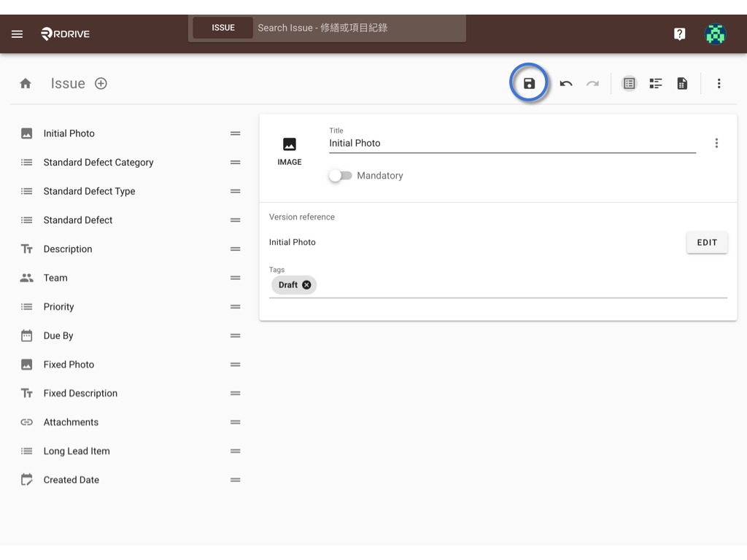Grab the Team field drag handle
Screen dimensions: 747x560
coord(236,278)
